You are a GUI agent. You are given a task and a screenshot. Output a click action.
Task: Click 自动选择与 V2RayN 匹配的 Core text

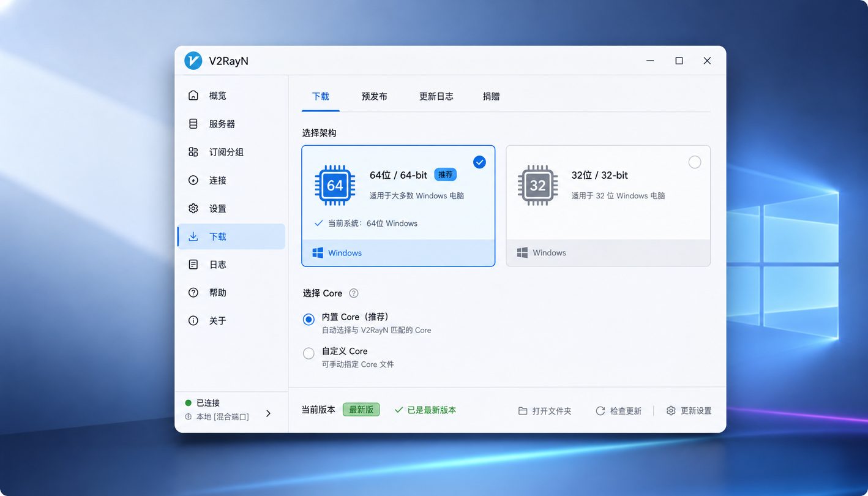point(376,330)
